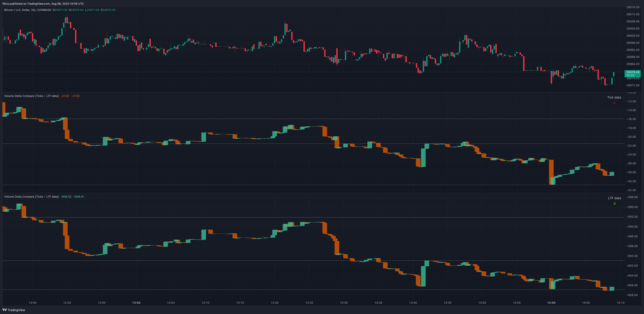Viewport: 644px width, 314px height.
Task: Click the TradingView logo at bottom left
Action: click(x=14, y=310)
